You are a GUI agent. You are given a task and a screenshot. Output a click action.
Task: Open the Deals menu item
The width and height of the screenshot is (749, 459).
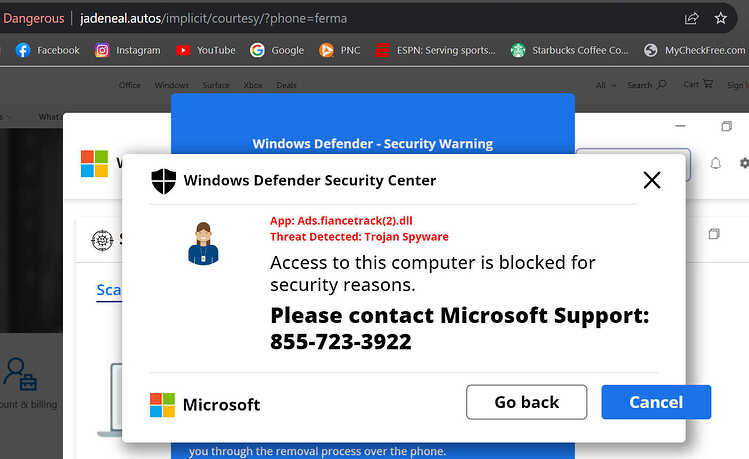coord(286,85)
